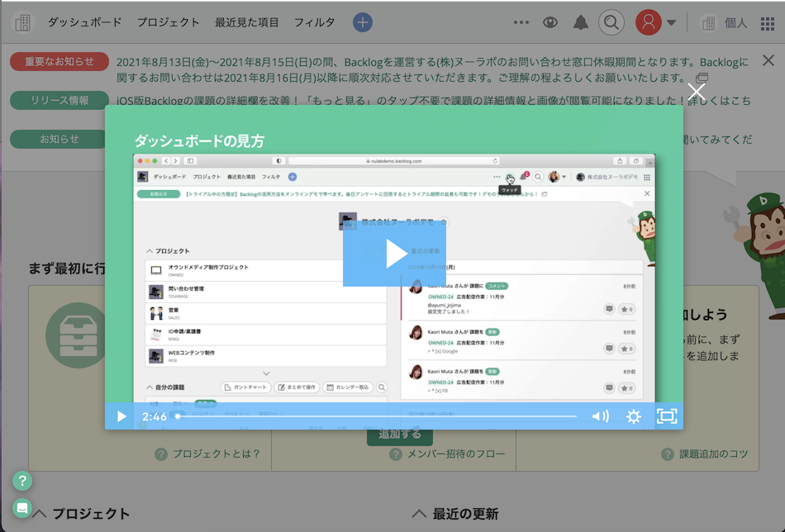Click the ダッシュボードの見方 title text
The height and width of the screenshot is (532, 785).
tap(199, 141)
